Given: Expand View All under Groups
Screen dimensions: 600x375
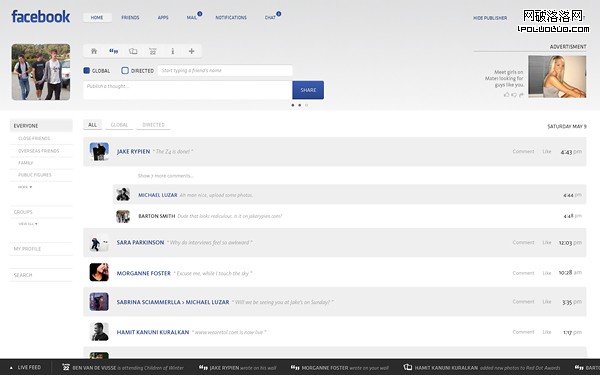Looking at the screenshot, I should pyautogui.click(x=28, y=223).
